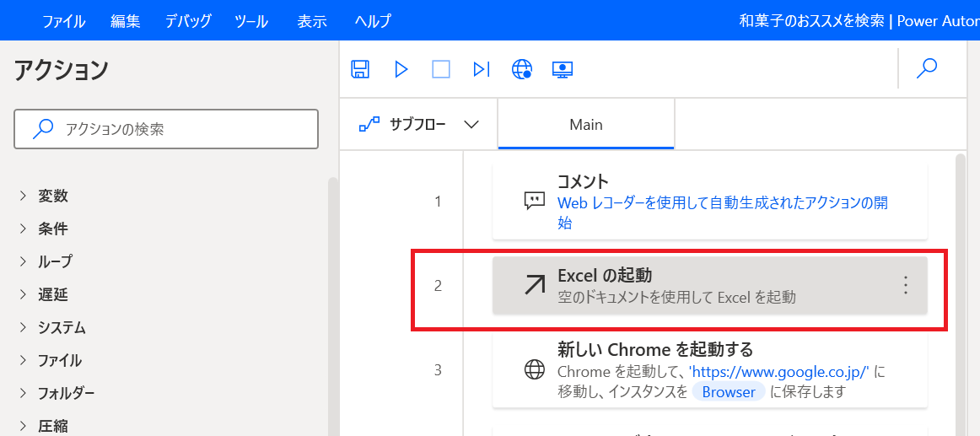Select the Excel の起動 action card
The height and width of the screenshot is (436, 980).
pos(710,285)
